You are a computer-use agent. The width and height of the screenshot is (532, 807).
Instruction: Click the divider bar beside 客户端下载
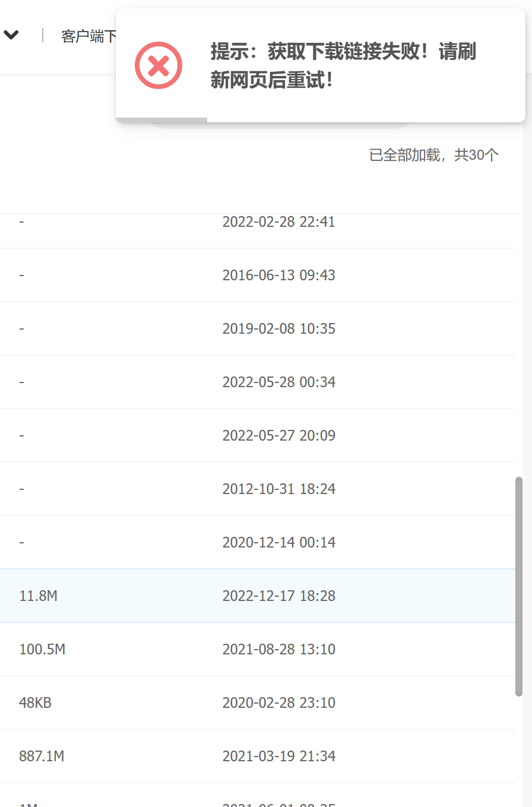(x=43, y=34)
